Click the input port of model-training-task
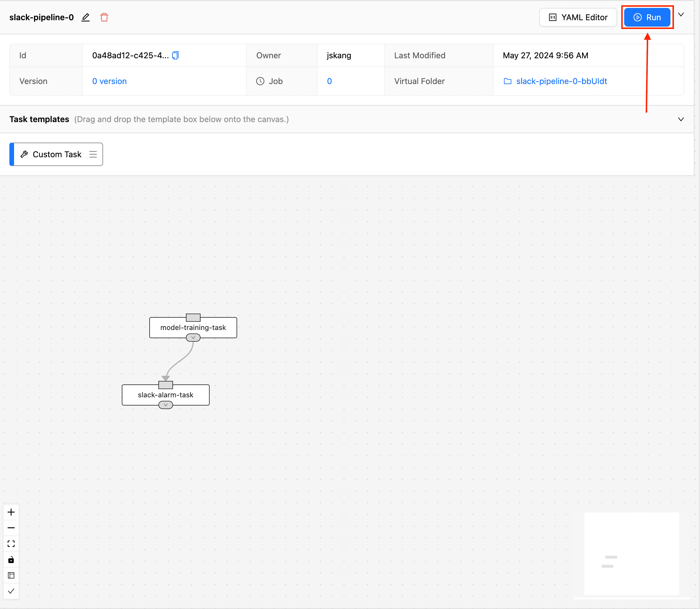Image resolution: width=700 pixels, height=609 pixels. click(193, 317)
